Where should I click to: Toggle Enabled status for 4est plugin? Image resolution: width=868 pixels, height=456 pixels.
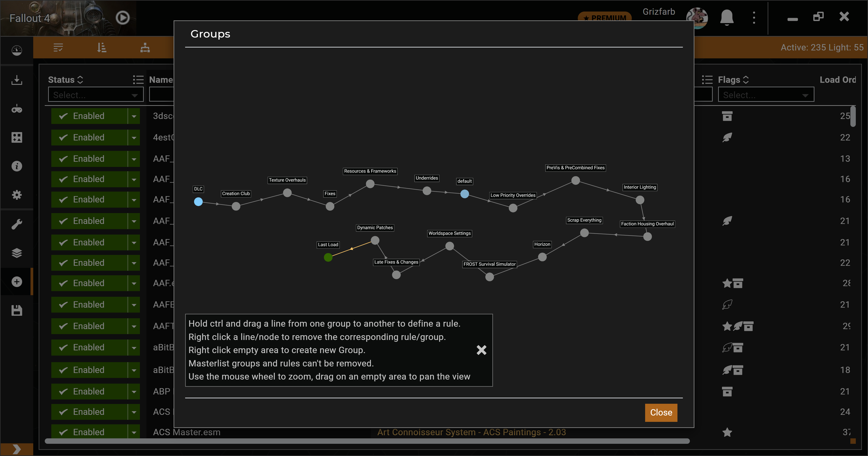89,138
